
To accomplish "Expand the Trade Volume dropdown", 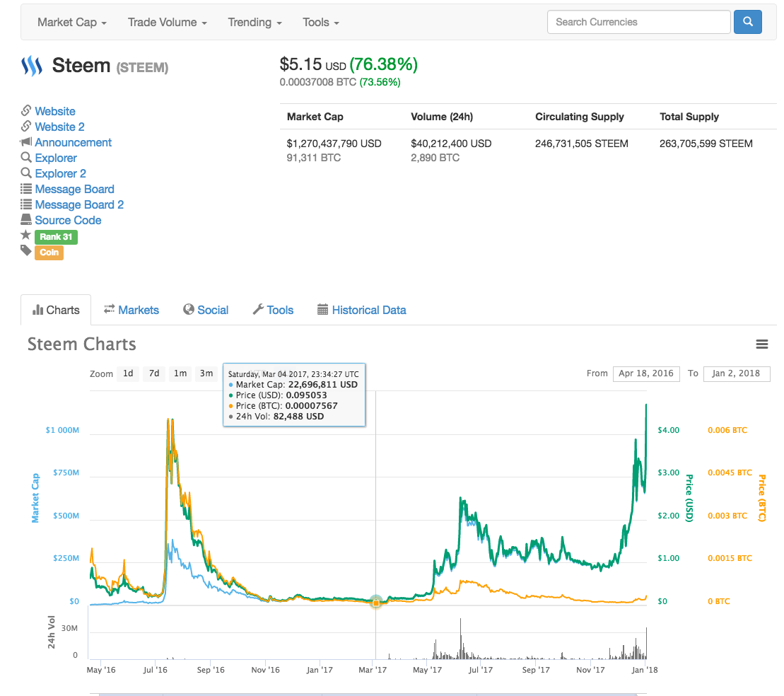I will pos(167,23).
